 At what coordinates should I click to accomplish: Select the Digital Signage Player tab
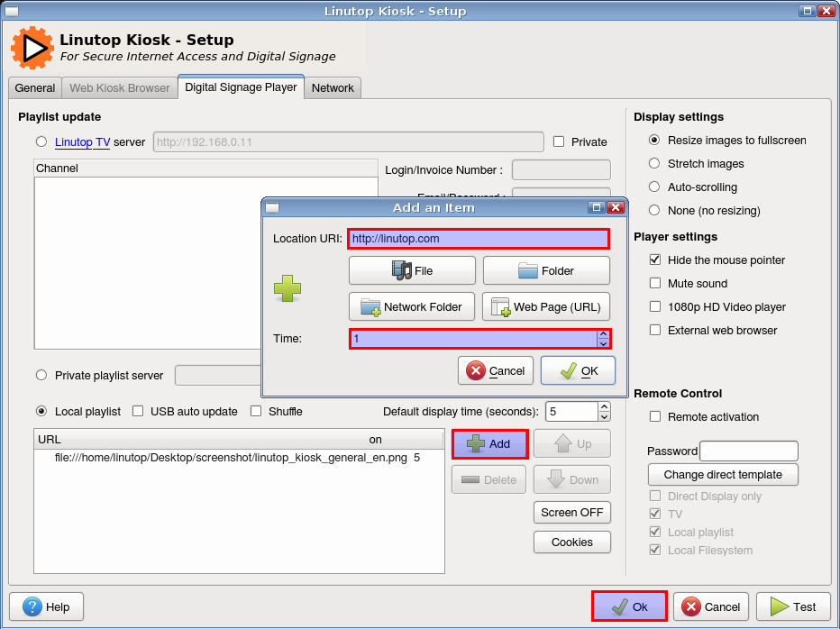coord(241,87)
